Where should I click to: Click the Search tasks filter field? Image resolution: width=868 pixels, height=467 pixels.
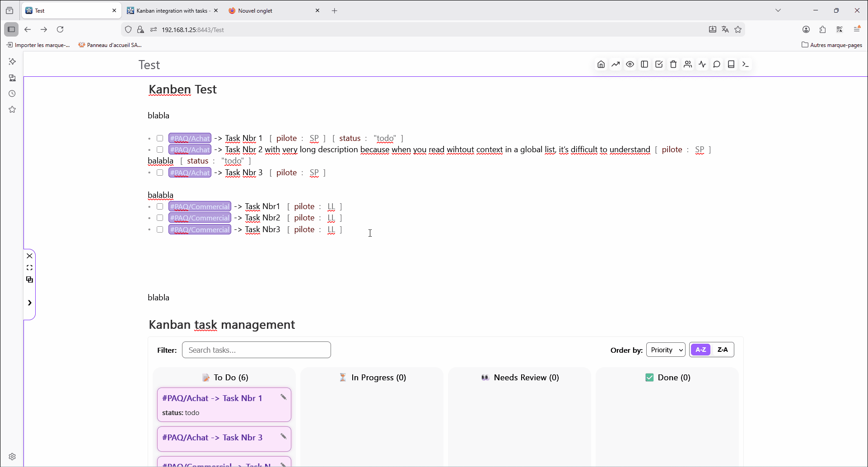point(256,350)
